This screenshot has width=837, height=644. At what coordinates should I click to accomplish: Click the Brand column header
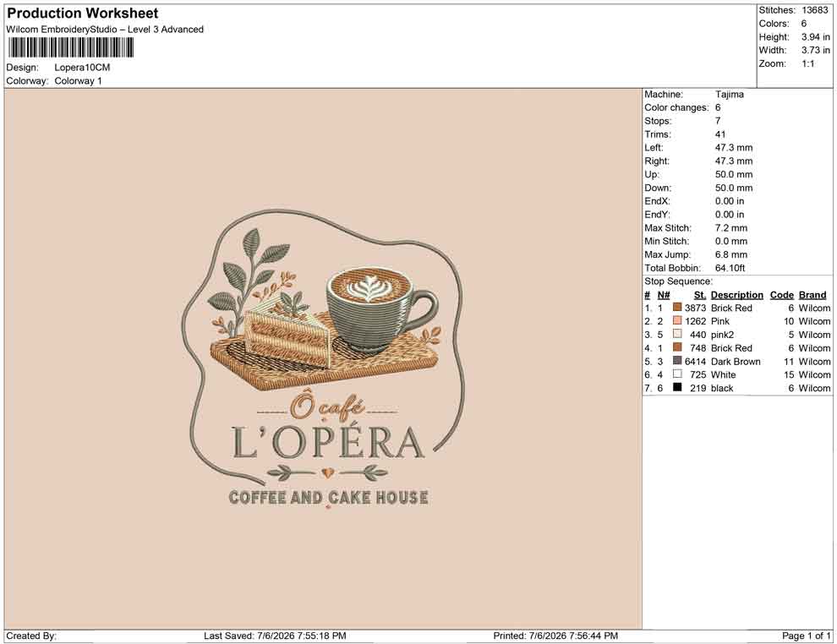click(x=812, y=295)
